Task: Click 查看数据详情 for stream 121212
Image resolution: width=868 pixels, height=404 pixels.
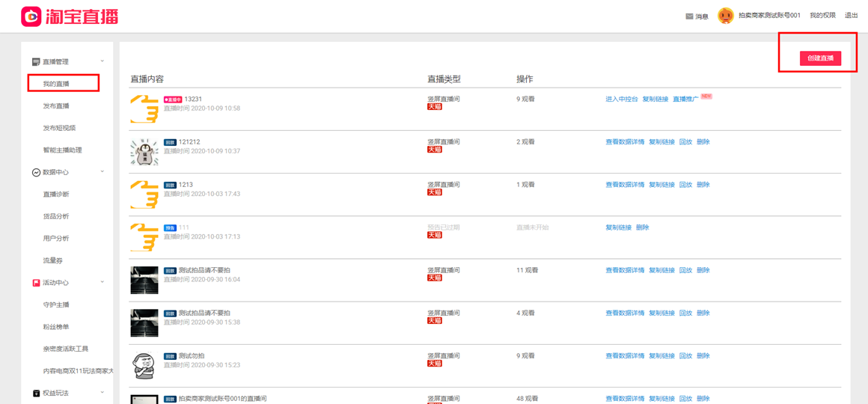Action: click(x=625, y=141)
